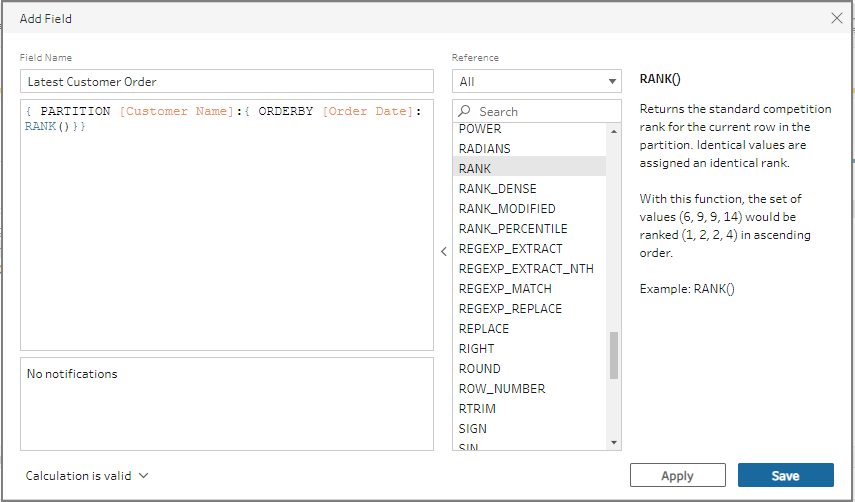The height and width of the screenshot is (502, 855).
Task: Click the function list scrollbar thumb
Action: (x=614, y=355)
